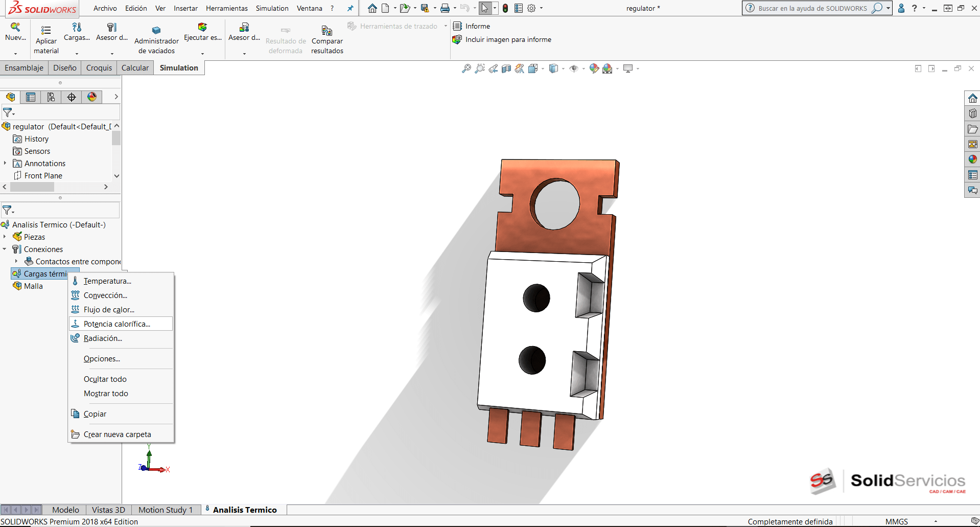Select the Zoom to Area icon

pyautogui.click(x=480, y=68)
